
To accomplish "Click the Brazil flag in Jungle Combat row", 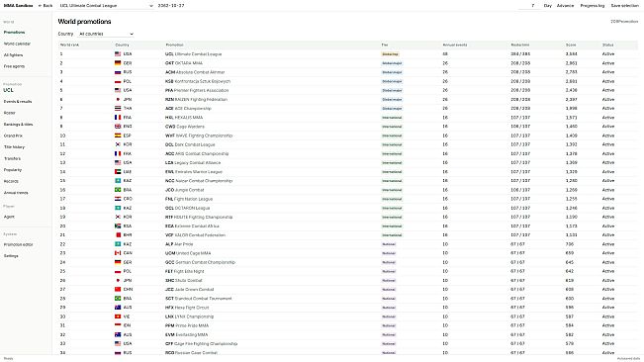I will click(x=118, y=190).
